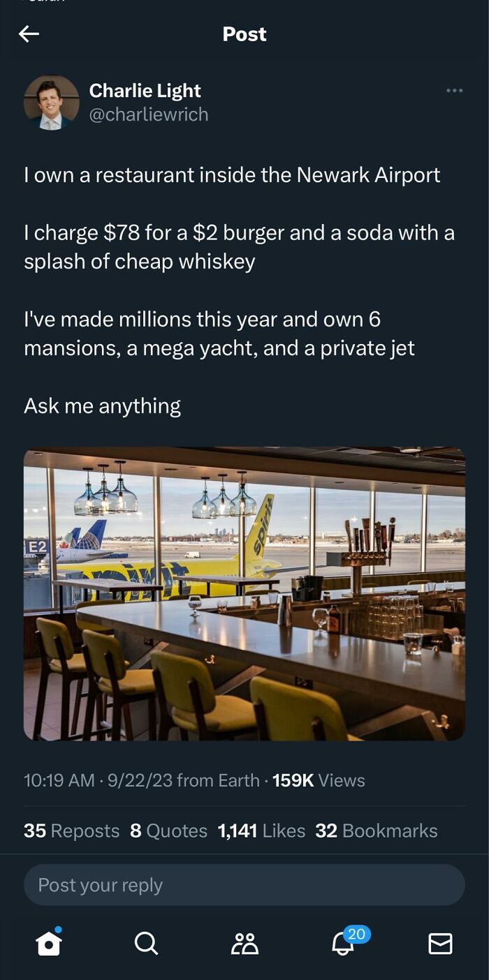Viewport: 489px width, 980px height.
Task: Open the Notifications tab badge
Action: (x=353, y=932)
